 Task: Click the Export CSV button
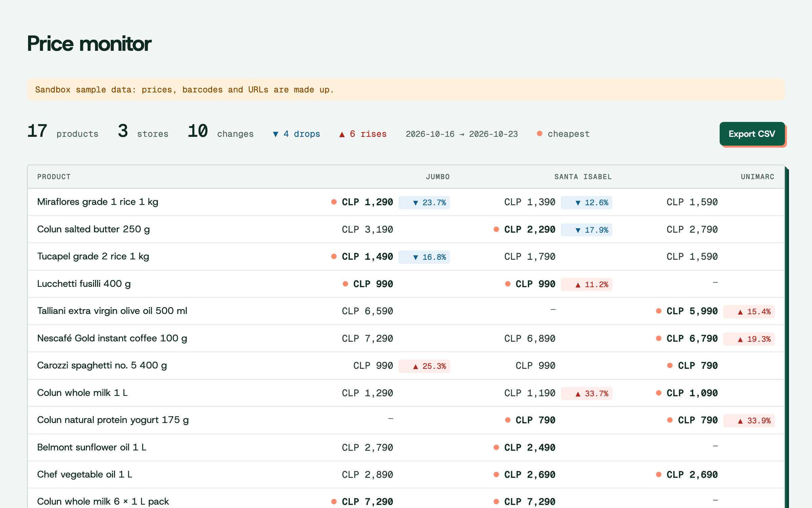pos(752,134)
